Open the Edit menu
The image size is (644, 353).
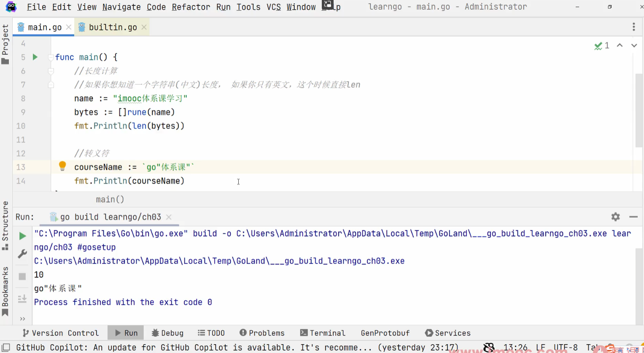(62, 7)
